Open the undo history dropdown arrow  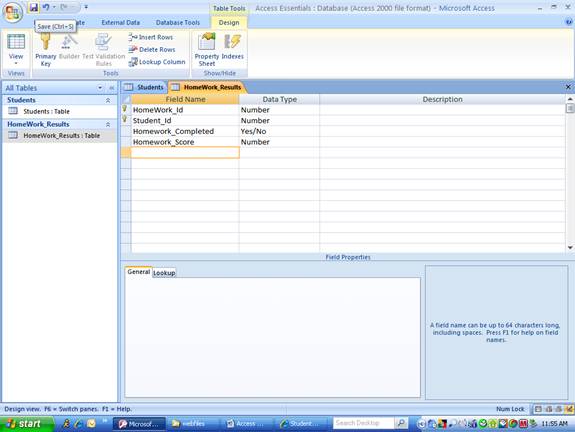[54, 7]
